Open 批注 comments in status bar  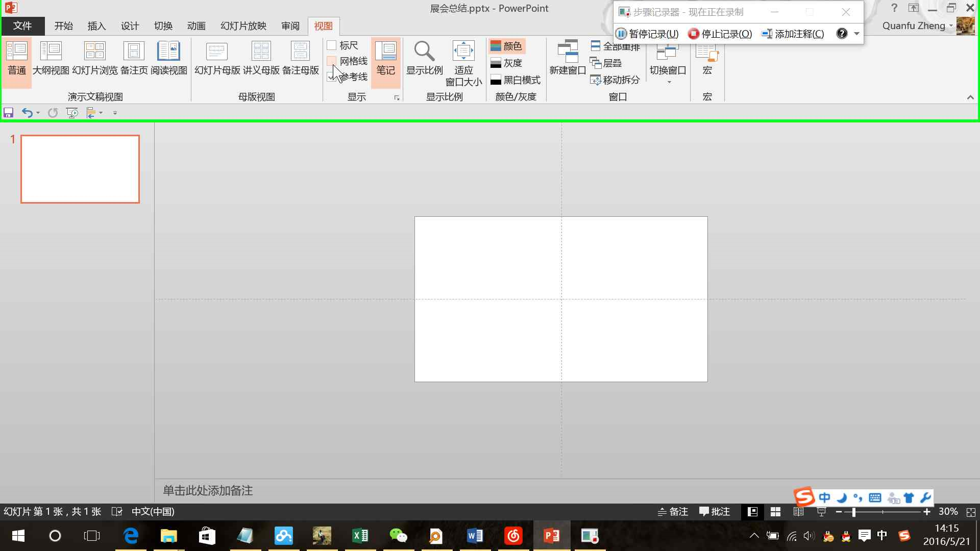tap(715, 512)
